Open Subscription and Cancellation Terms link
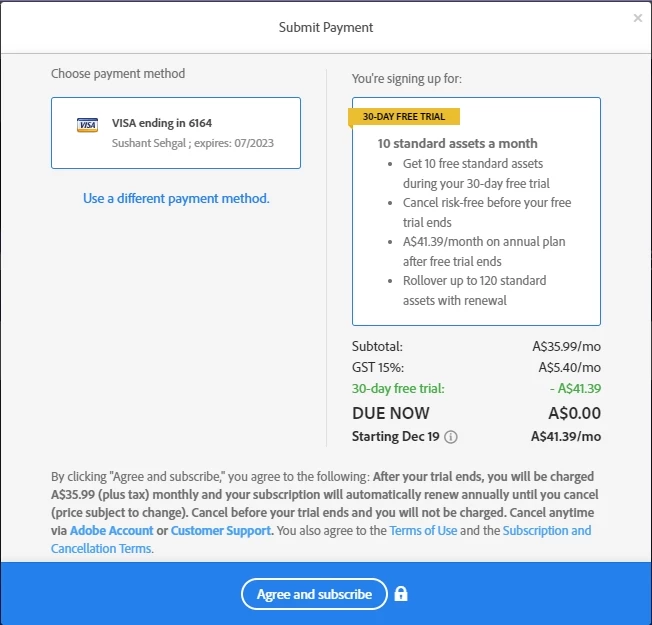The height and width of the screenshot is (625, 652). (547, 531)
